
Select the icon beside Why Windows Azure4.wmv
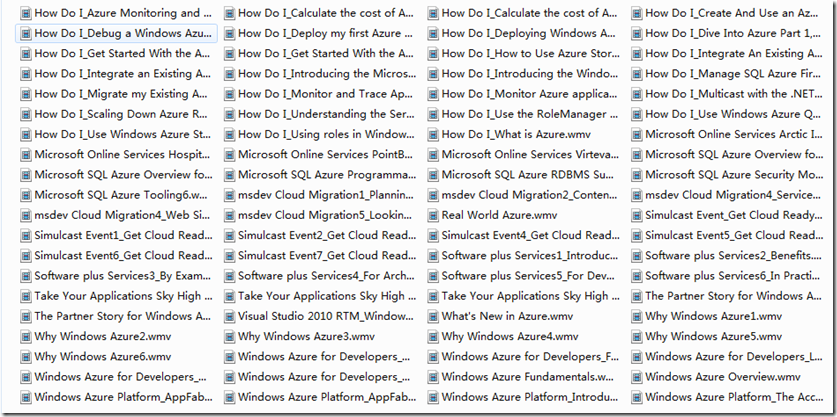coord(433,337)
